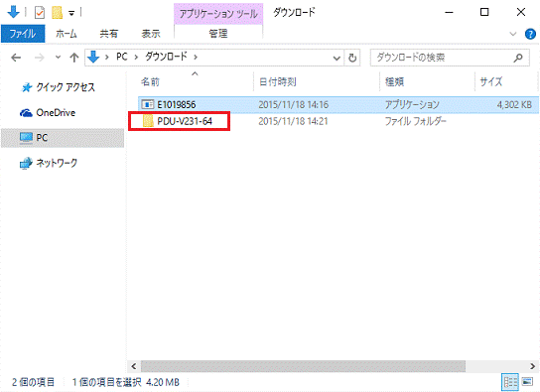Screen dimensions: 540x392
Task: Minimize the ダウンロード window
Action: 449,12
